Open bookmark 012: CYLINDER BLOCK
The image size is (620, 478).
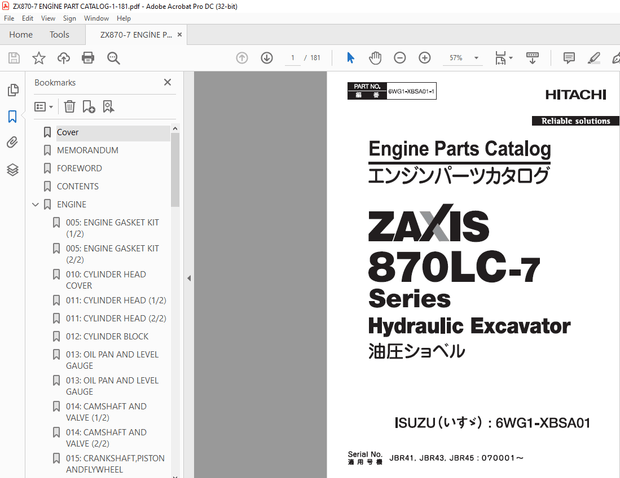107,336
